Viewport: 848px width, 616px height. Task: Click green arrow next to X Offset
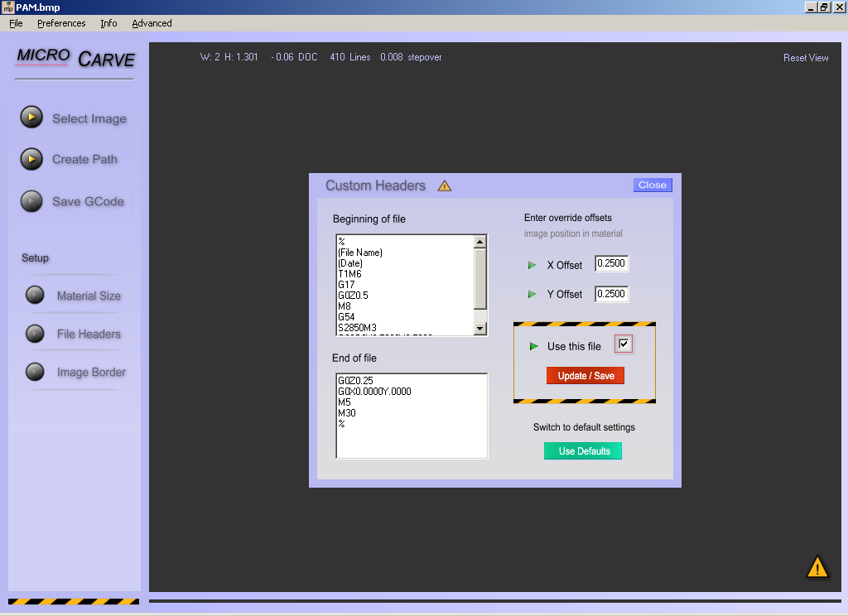point(532,265)
